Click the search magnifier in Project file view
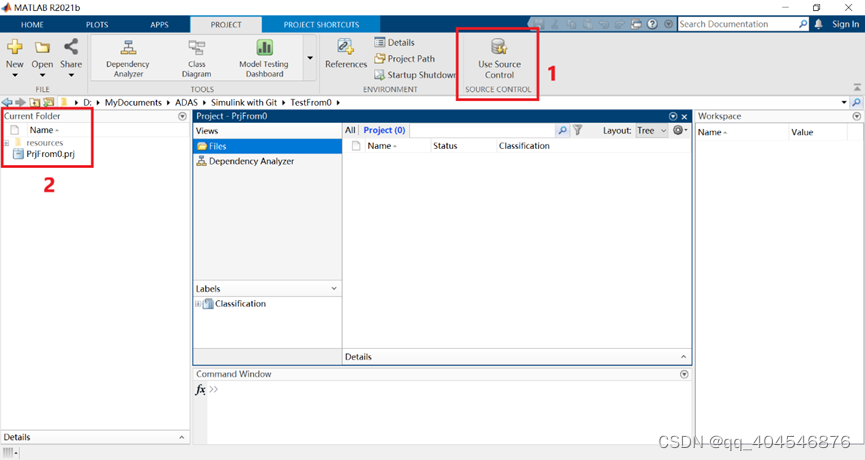The width and height of the screenshot is (865, 460). pos(562,131)
